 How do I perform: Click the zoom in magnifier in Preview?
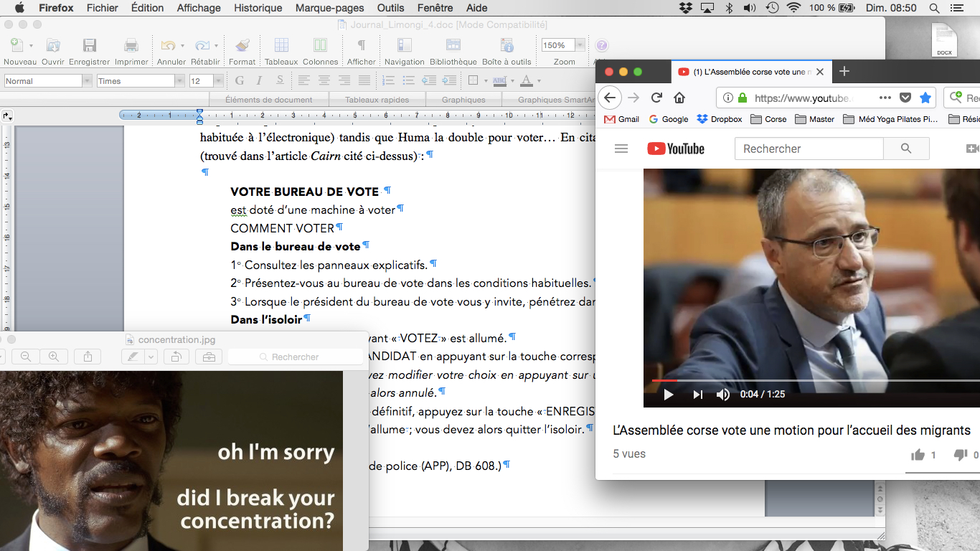(54, 357)
